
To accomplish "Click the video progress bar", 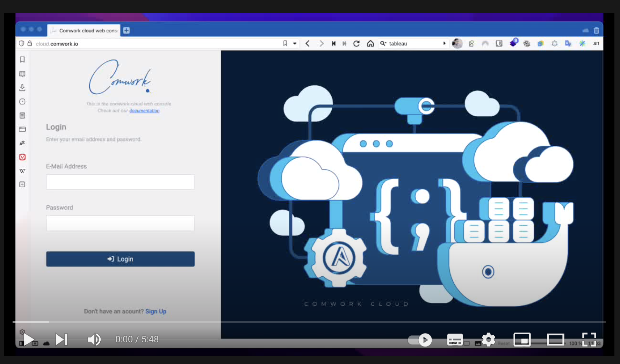I will (x=309, y=321).
